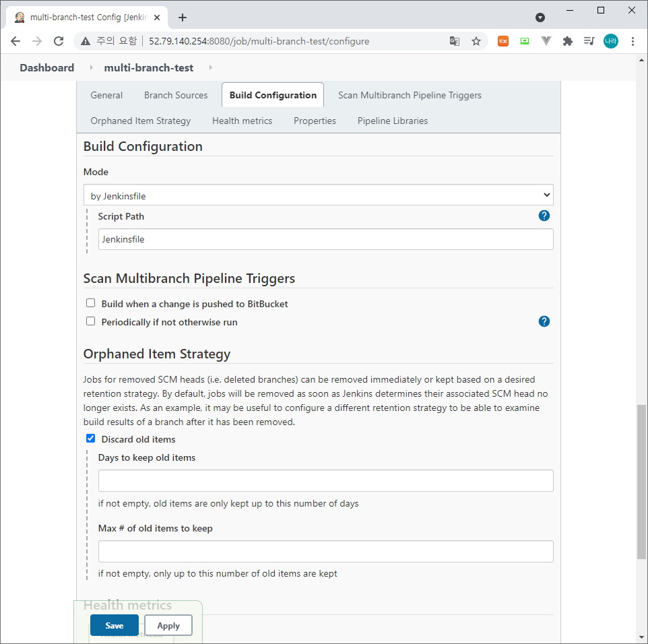Open the Pipeline Libraries tab
The image size is (648, 644).
pyautogui.click(x=393, y=121)
